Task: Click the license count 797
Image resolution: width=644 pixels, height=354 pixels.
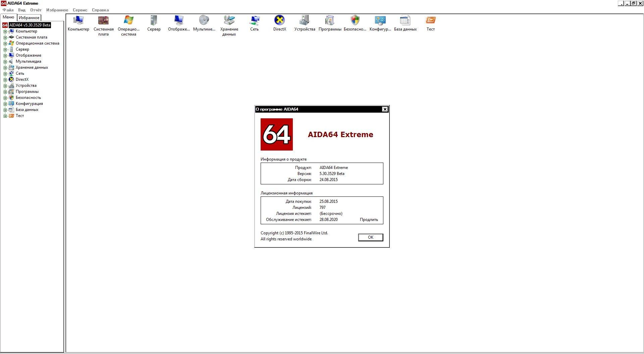Action: (322, 208)
